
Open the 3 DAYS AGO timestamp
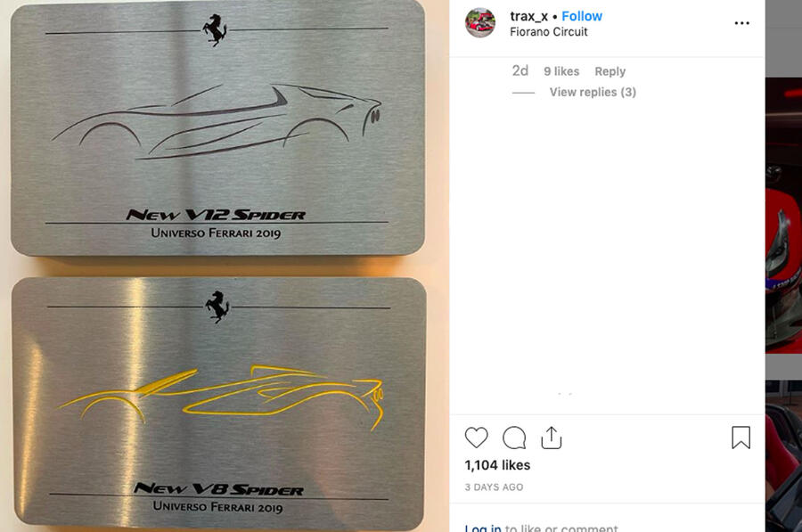click(494, 487)
